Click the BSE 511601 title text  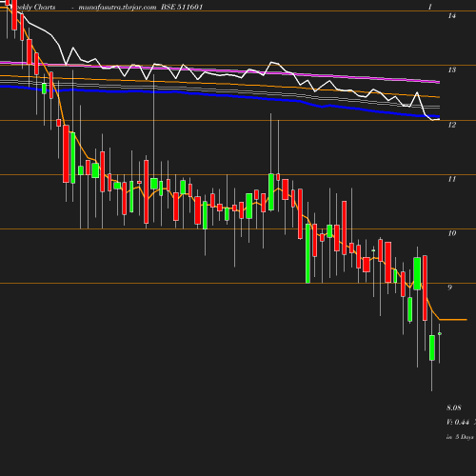(x=182, y=7)
